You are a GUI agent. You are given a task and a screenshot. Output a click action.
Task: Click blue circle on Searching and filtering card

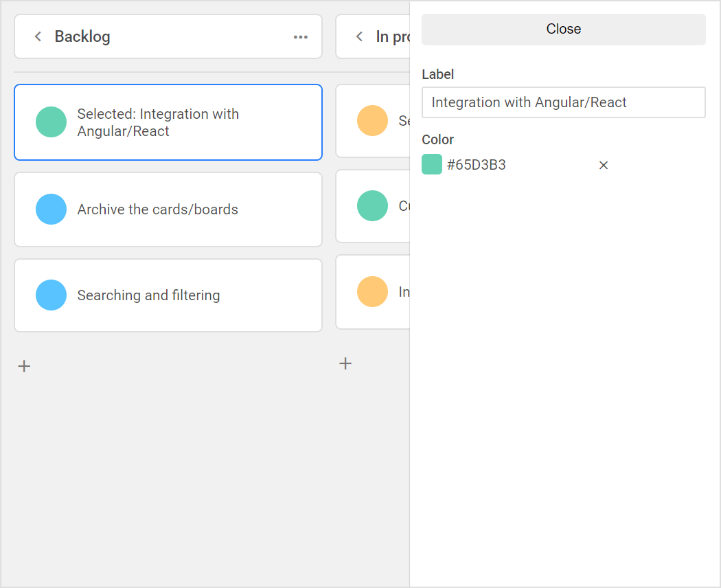coord(51,295)
